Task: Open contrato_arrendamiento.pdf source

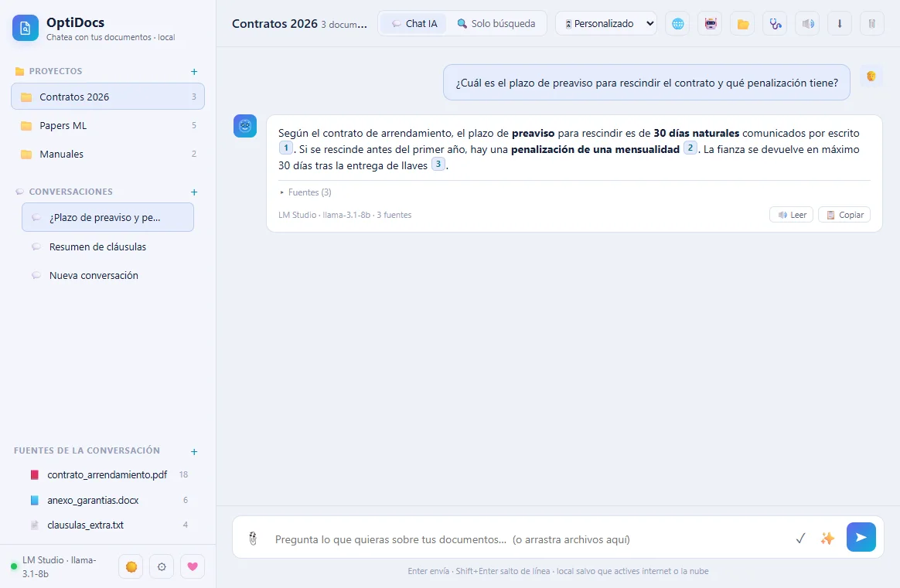Action: click(108, 474)
